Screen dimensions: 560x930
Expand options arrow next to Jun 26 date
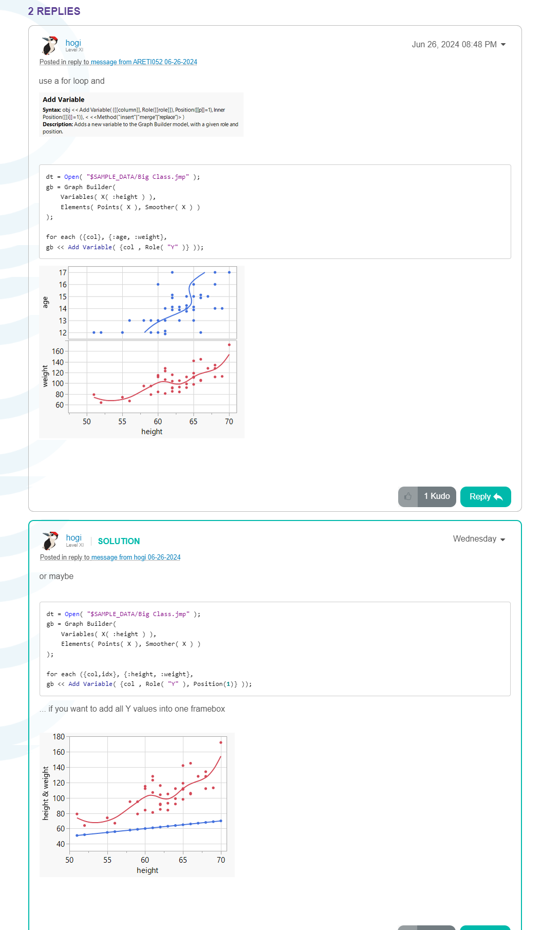point(503,45)
